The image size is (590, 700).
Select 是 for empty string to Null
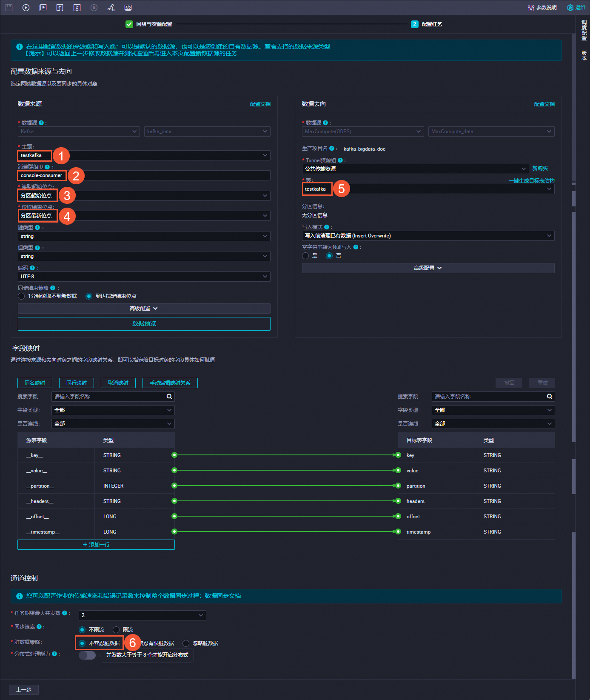[x=305, y=256]
